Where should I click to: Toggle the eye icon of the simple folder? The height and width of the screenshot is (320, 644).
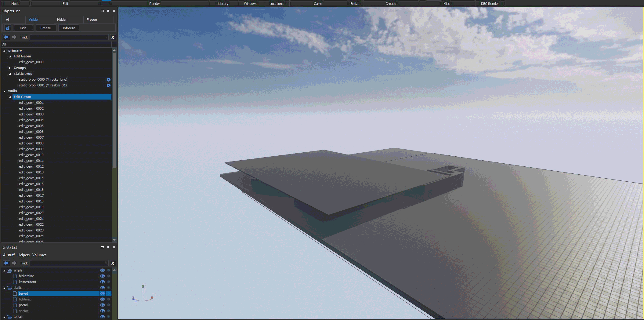tap(102, 270)
